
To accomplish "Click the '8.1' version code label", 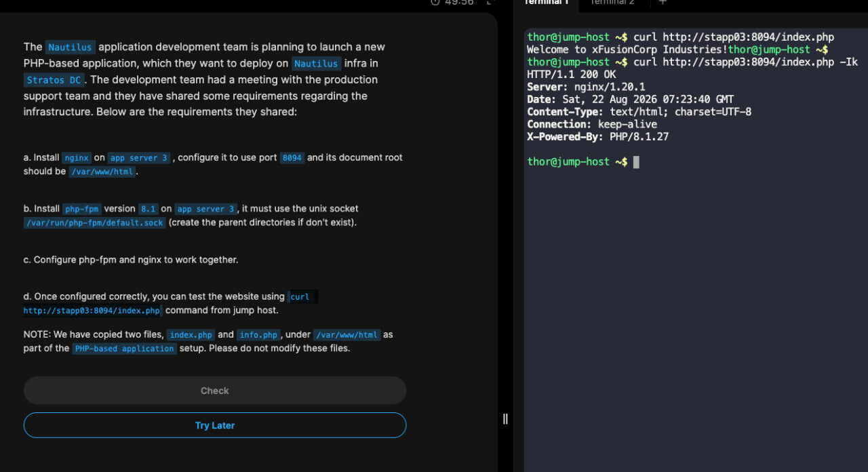I will (148, 209).
